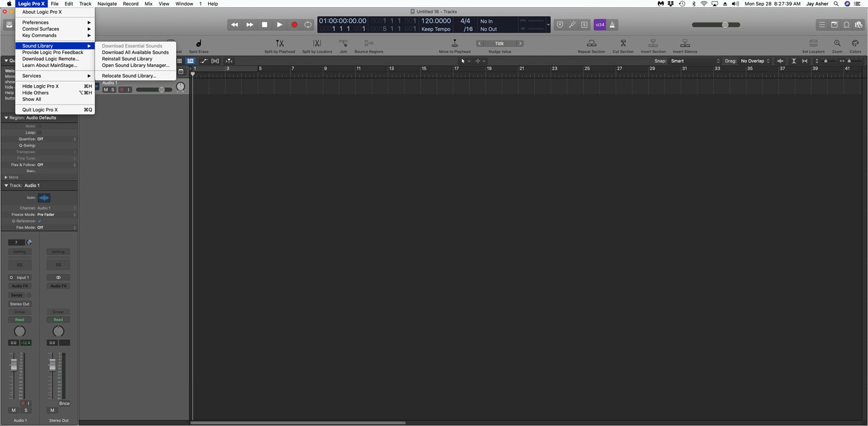Click the Insert Section icon

click(653, 43)
